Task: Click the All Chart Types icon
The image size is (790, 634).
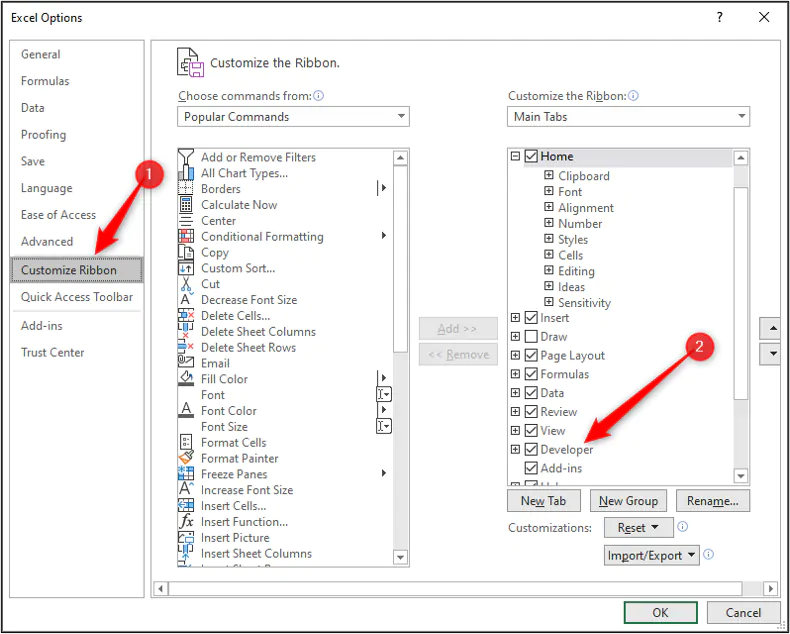Action: pos(186,173)
